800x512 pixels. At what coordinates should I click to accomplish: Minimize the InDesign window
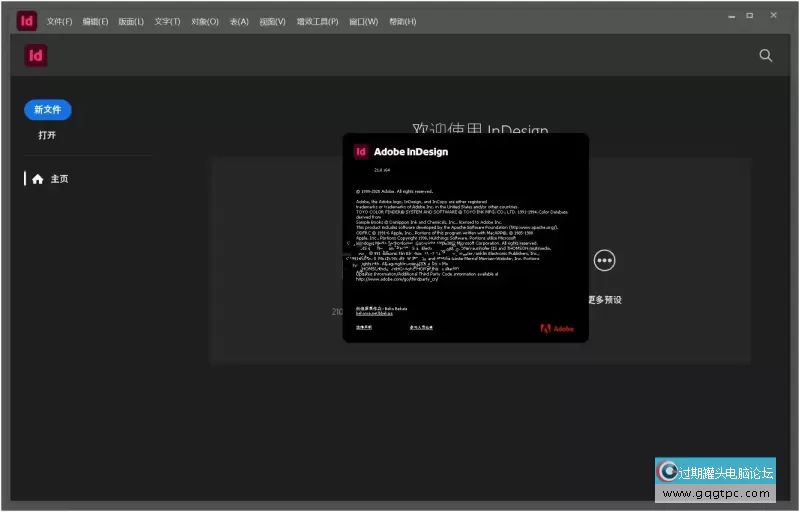click(x=732, y=16)
